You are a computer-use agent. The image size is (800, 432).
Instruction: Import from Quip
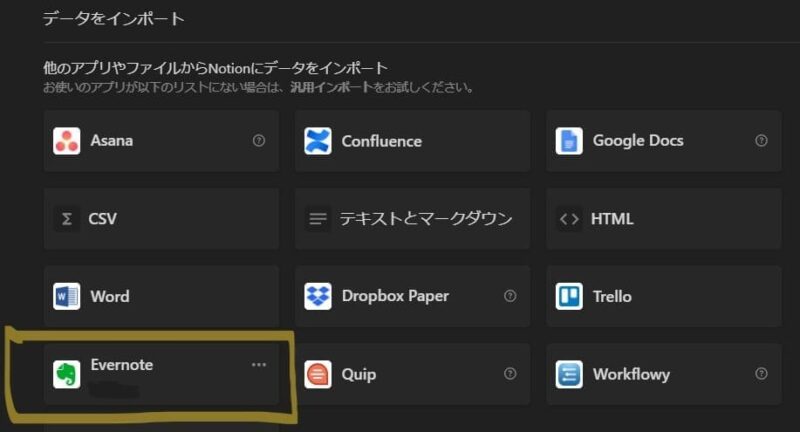412,374
